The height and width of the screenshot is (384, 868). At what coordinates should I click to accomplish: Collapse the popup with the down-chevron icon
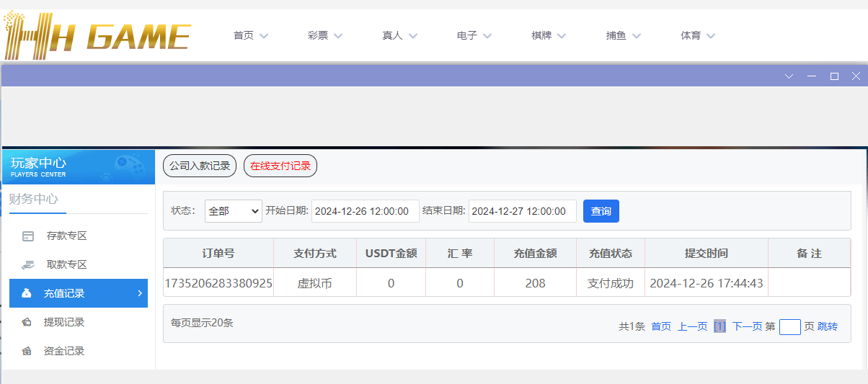pos(789,76)
